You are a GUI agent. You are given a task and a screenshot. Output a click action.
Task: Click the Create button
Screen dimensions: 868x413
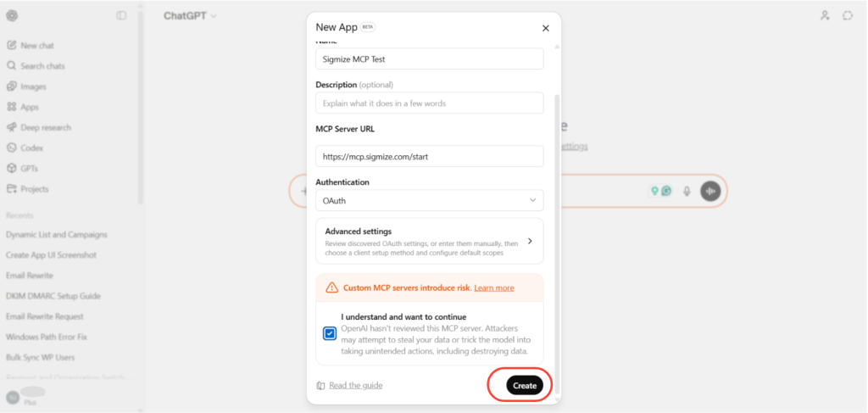[525, 385]
